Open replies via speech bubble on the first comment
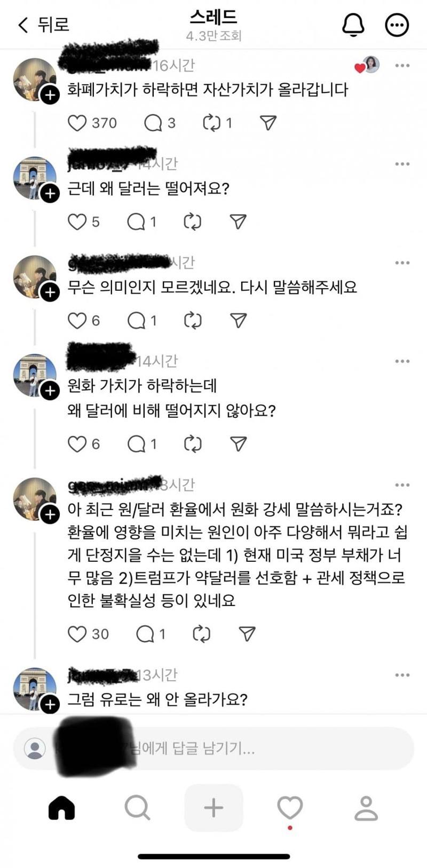Screen dimensions: 427x868 point(154,123)
